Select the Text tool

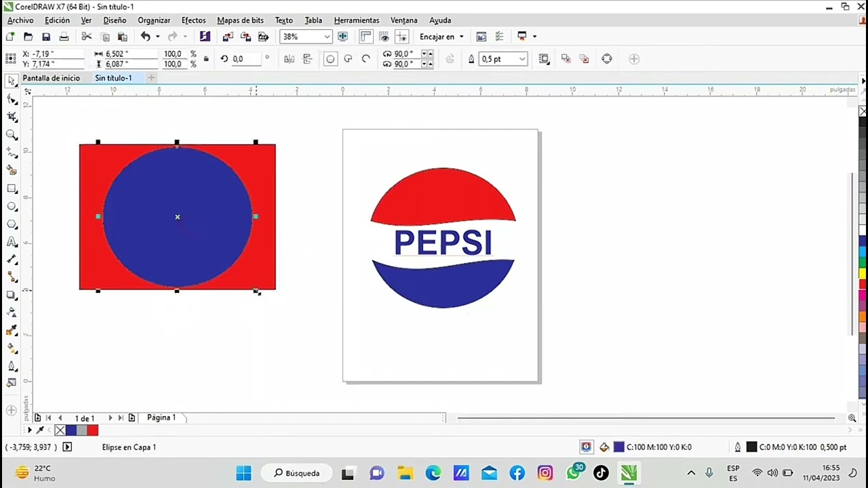tap(12, 242)
